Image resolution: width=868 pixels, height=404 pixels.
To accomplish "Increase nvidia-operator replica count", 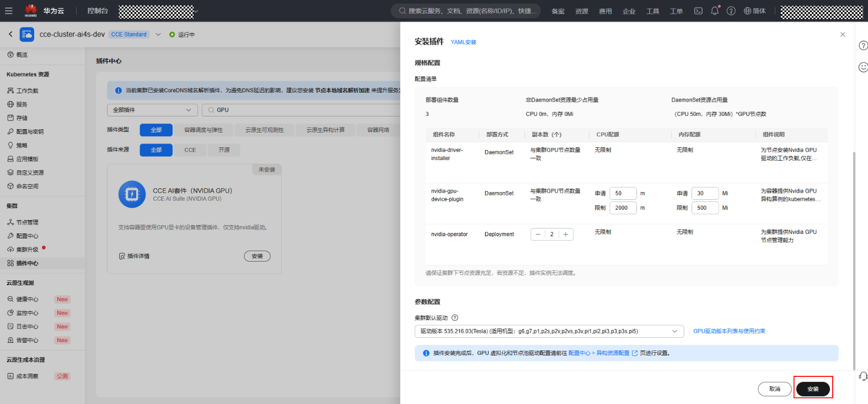I will click(x=566, y=235).
